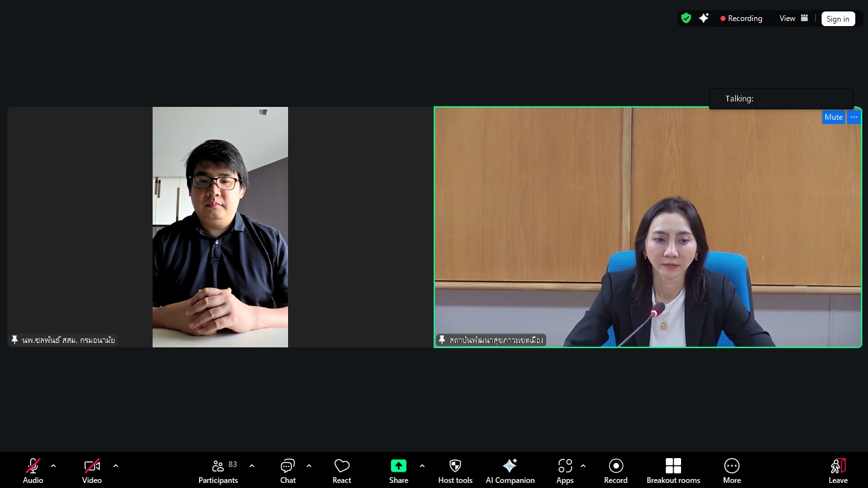Screen dimensions: 868x488
Task: Expand the video options arrow
Action: click(x=116, y=466)
